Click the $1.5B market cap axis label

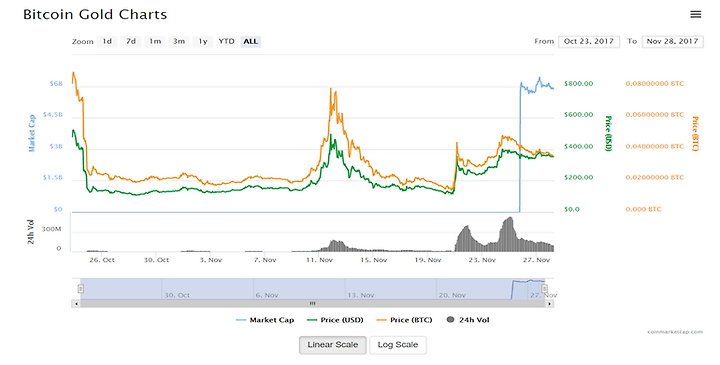tap(53, 177)
